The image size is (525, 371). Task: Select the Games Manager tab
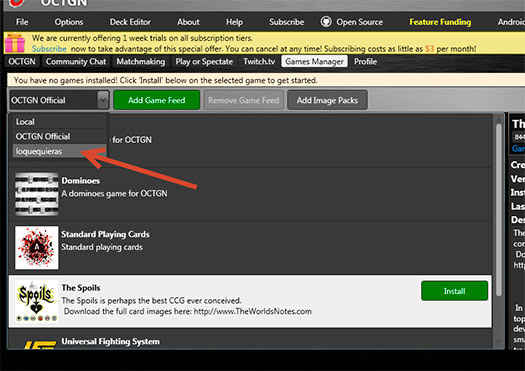[x=314, y=62]
